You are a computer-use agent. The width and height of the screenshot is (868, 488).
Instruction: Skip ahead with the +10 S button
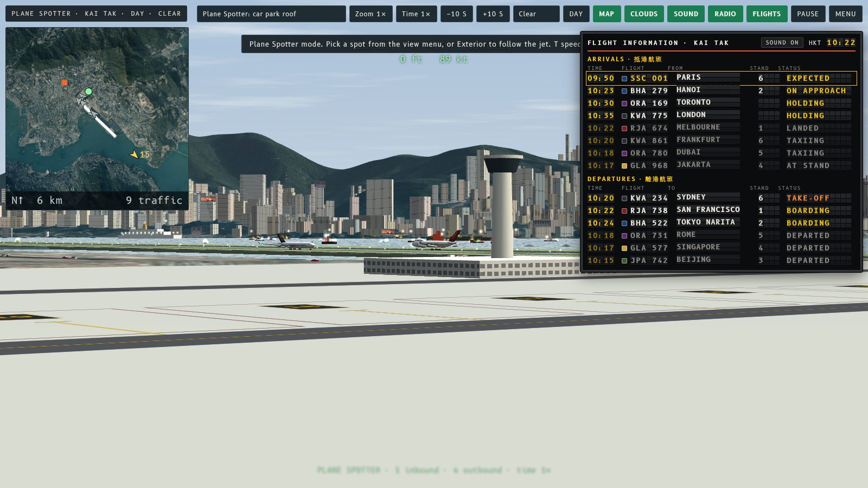click(x=493, y=14)
